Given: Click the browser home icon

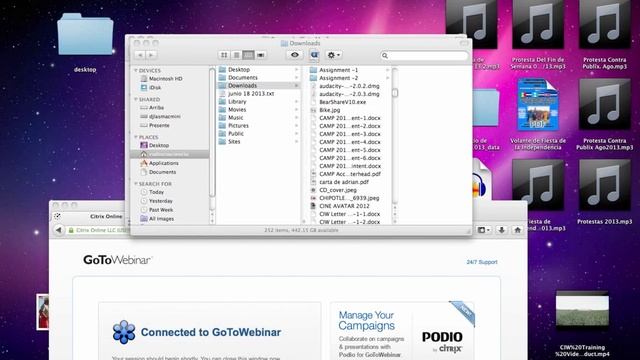Looking at the screenshot, I should [x=518, y=230].
